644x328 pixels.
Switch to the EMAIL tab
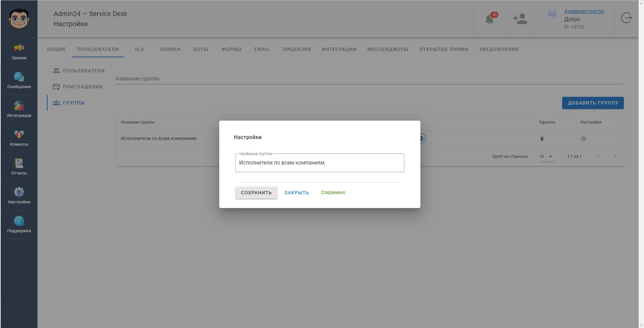pyautogui.click(x=262, y=49)
